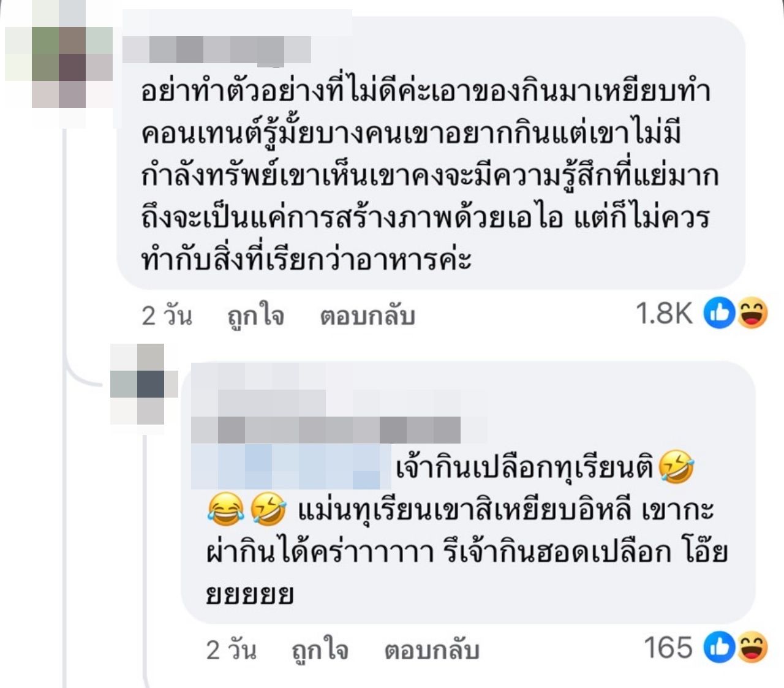Click the laughing reaction icon on the reply
The image size is (784, 688).
pos(752,648)
